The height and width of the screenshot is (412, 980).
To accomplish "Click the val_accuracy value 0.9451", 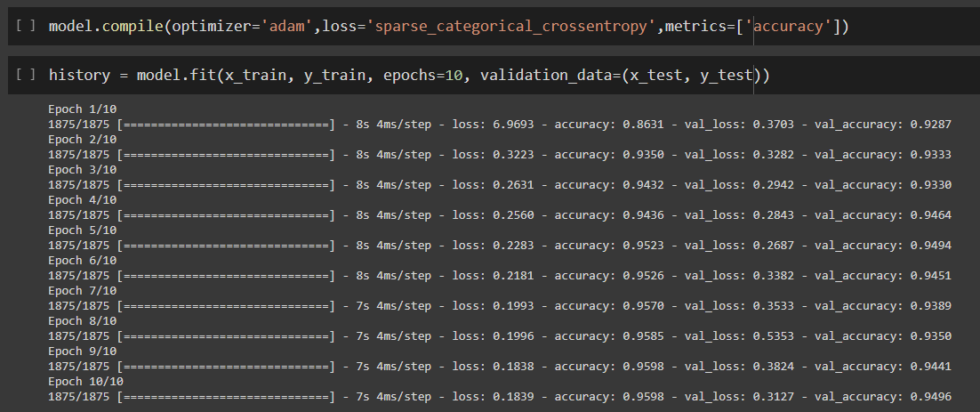I will (x=930, y=276).
